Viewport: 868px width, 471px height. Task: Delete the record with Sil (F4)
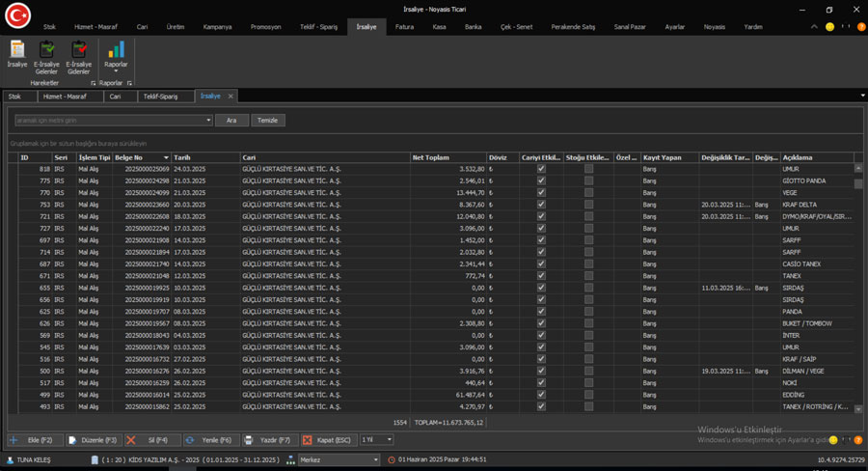(152, 440)
